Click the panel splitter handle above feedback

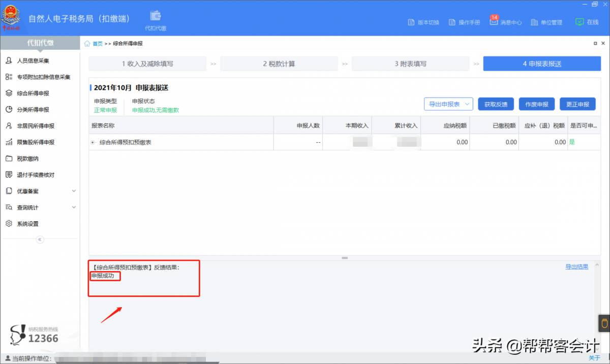(345, 258)
